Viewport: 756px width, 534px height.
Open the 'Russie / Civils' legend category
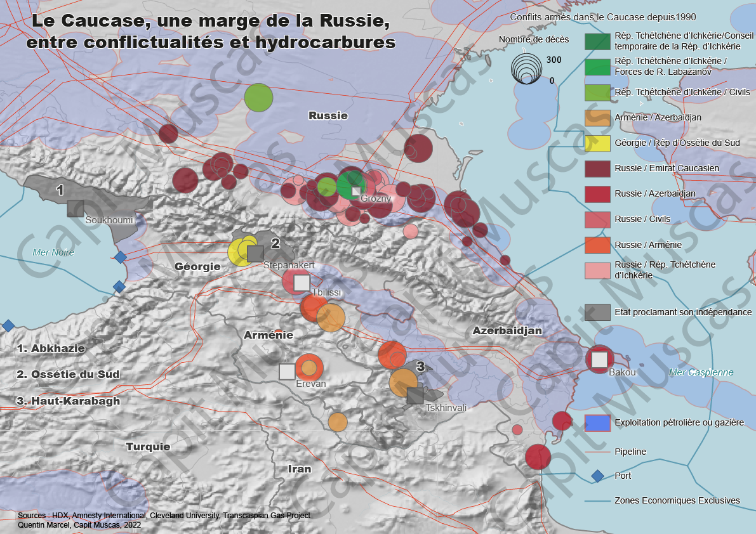(597, 219)
